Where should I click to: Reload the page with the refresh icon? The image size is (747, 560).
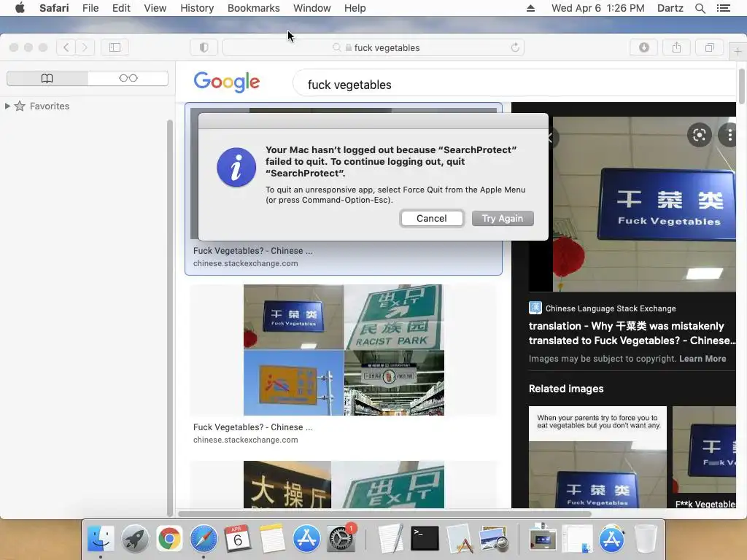click(515, 47)
